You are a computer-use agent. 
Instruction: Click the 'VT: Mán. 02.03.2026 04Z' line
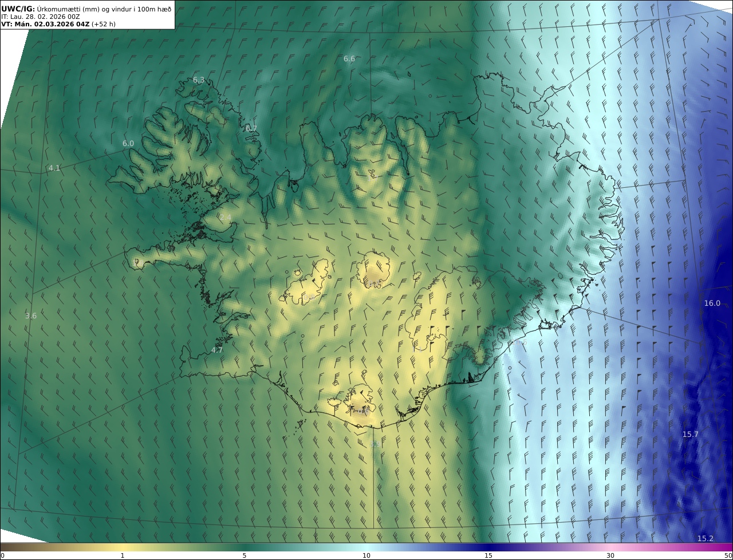pos(45,24)
